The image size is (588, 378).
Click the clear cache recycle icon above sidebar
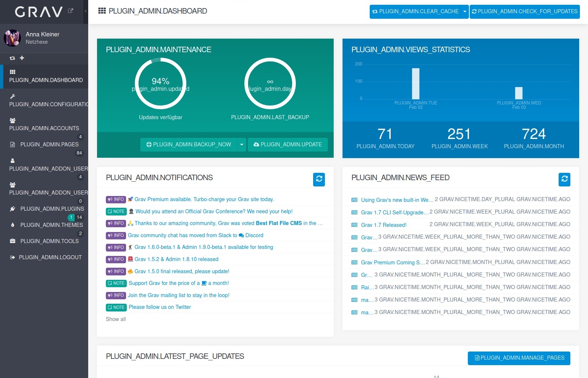pyautogui.click(x=12, y=58)
